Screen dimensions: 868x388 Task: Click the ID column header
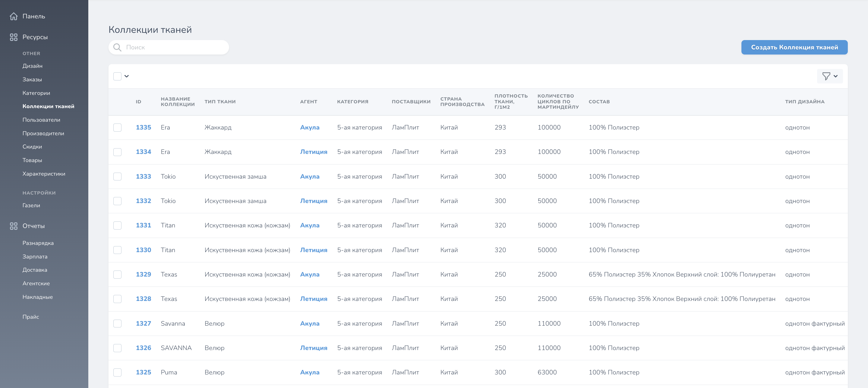tap(139, 102)
